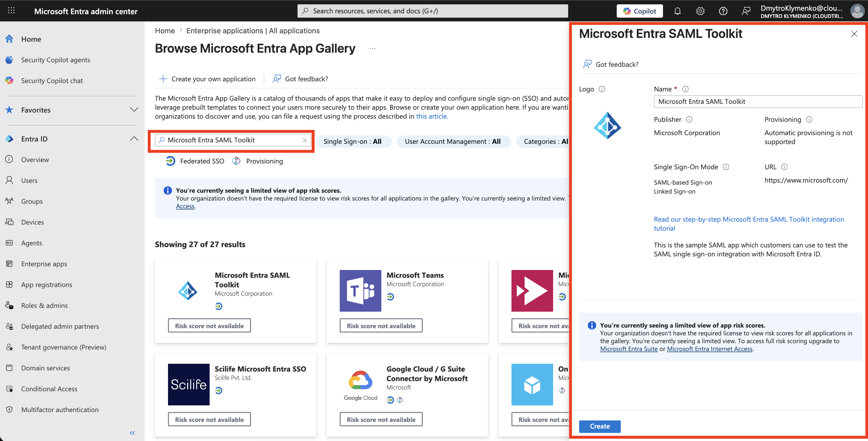Click the Home breadcrumb link
Screen dimensions: 868x441
pyautogui.click(x=165, y=31)
